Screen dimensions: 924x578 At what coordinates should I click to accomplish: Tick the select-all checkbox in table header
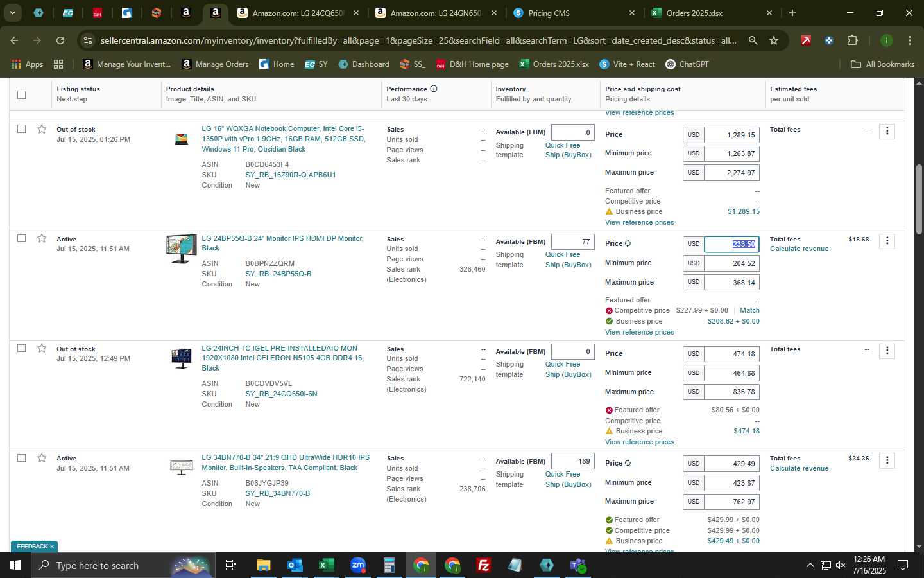(x=21, y=94)
